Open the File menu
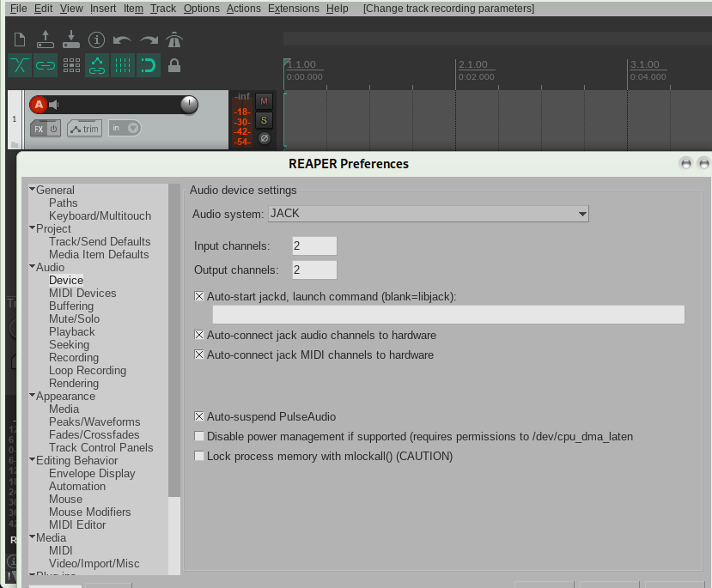 tap(19, 9)
